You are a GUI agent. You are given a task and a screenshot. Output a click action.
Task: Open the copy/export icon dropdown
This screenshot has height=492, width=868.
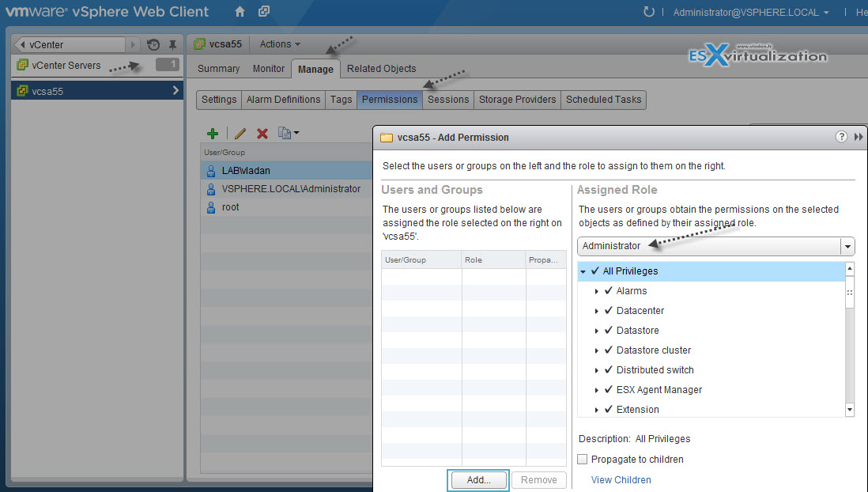(288, 133)
